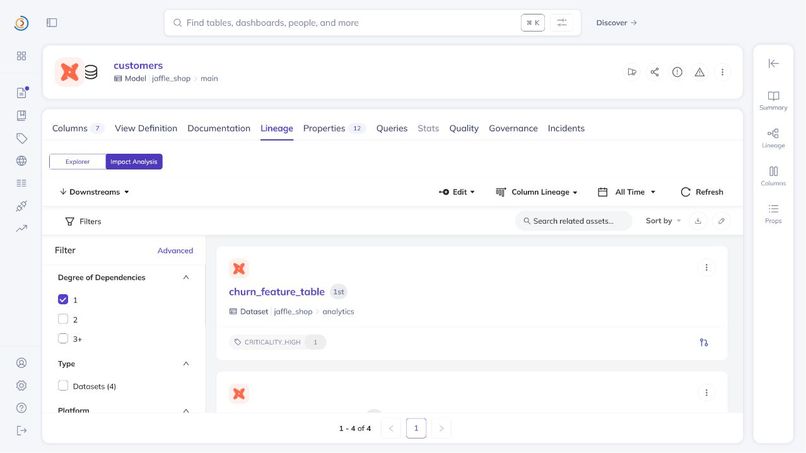The image size is (806, 453).
Task: Switch to the Properties tab
Action: coord(324,128)
